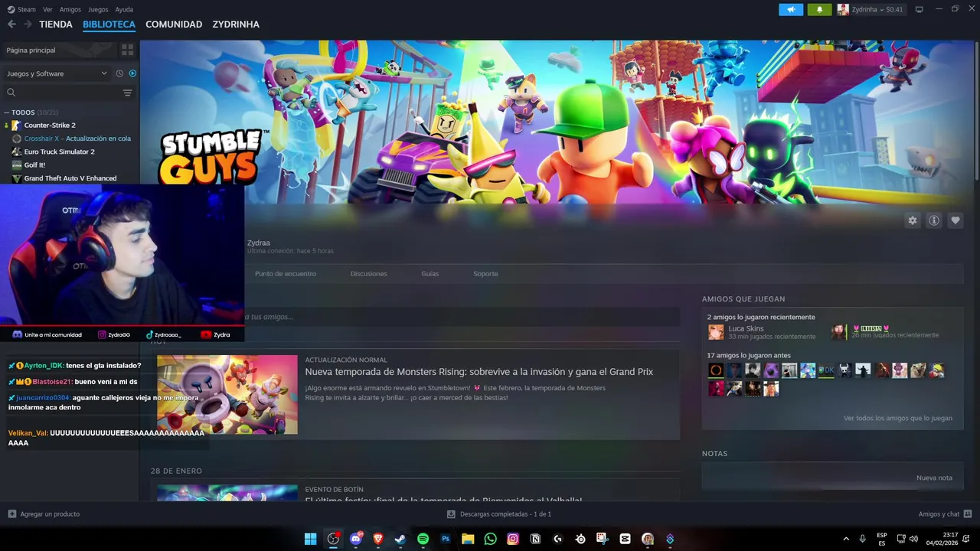Screen dimensions: 980x551
Task: Open Instagram from the taskbar
Action: tap(513, 539)
